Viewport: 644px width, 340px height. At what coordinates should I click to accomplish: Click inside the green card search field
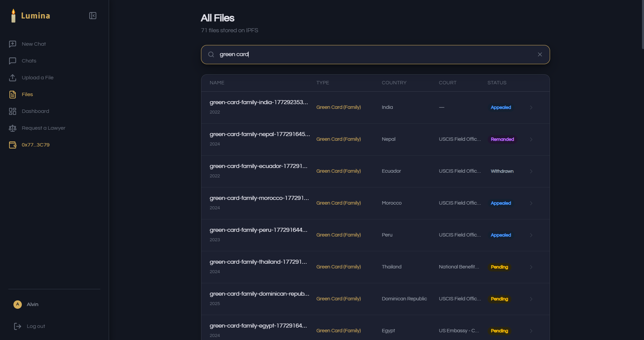click(x=375, y=54)
